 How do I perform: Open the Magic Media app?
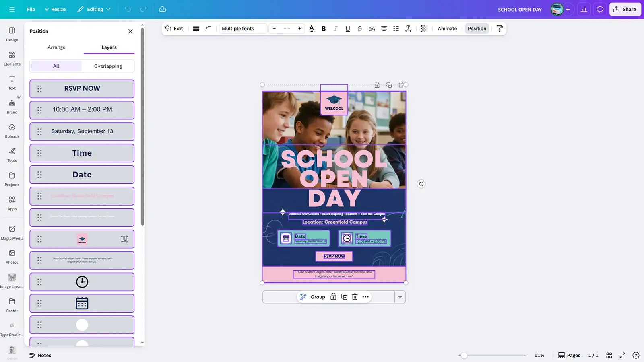[12, 232]
